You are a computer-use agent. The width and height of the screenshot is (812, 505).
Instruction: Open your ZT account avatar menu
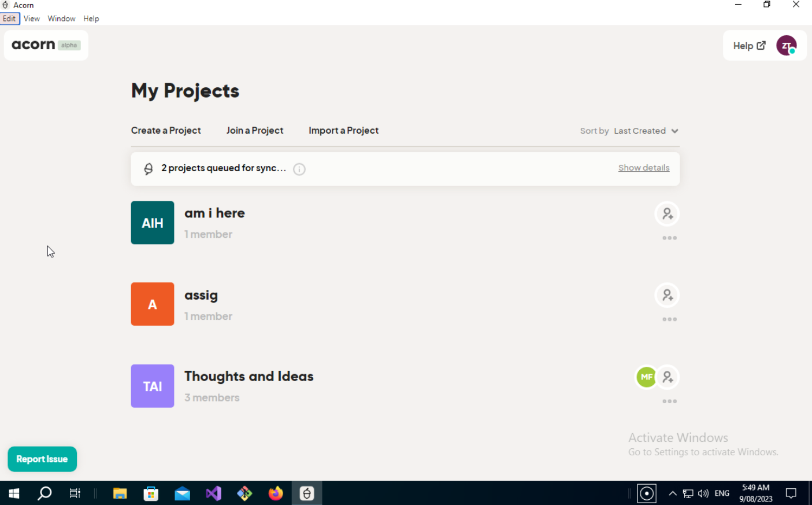point(787,45)
